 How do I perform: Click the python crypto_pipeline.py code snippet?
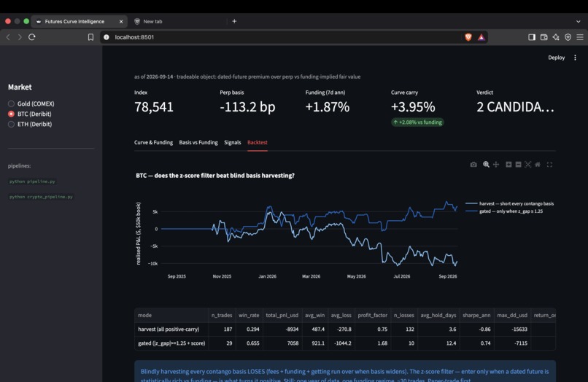pos(41,197)
